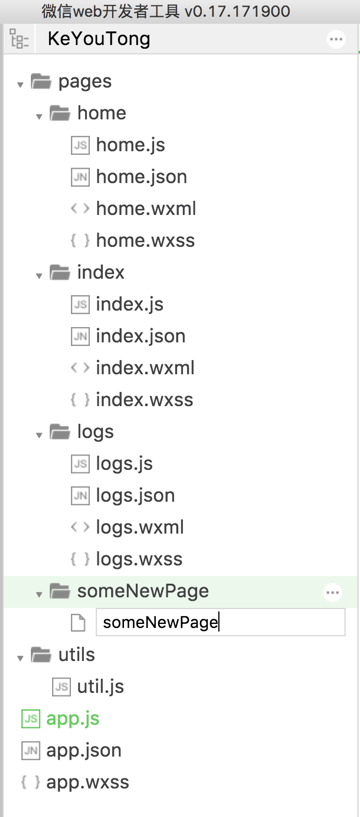
Task: Collapse the home folder arrow
Action: [39, 116]
